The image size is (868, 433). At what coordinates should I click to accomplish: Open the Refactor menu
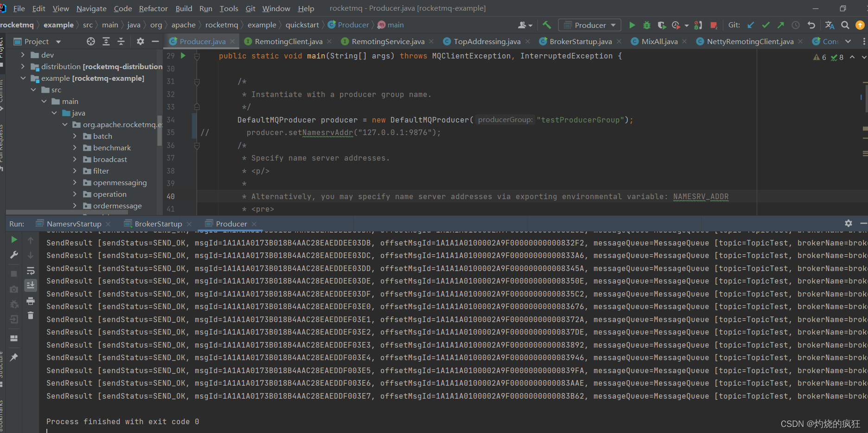tap(153, 8)
